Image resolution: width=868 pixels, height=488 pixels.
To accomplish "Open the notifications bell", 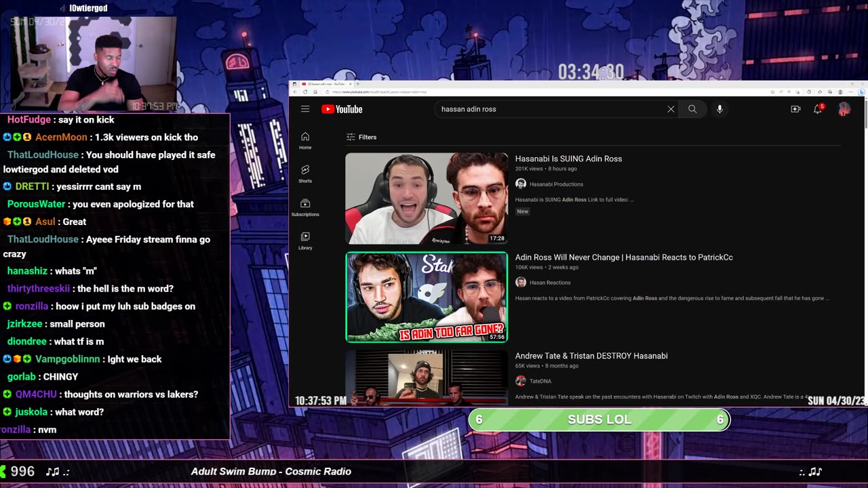I will point(818,108).
